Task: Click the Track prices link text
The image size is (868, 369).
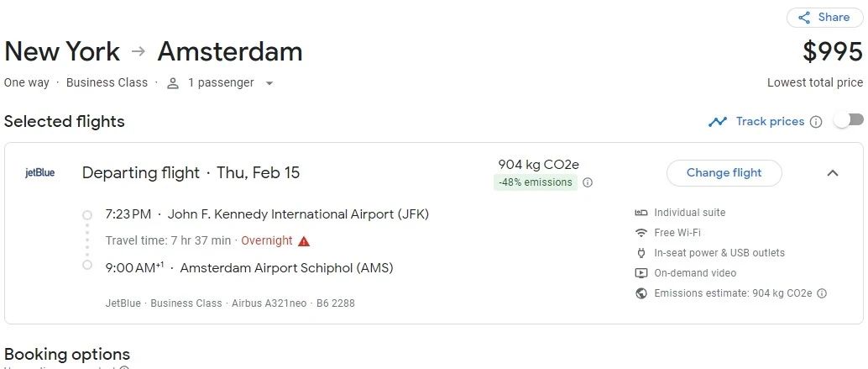Action: [770, 122]
